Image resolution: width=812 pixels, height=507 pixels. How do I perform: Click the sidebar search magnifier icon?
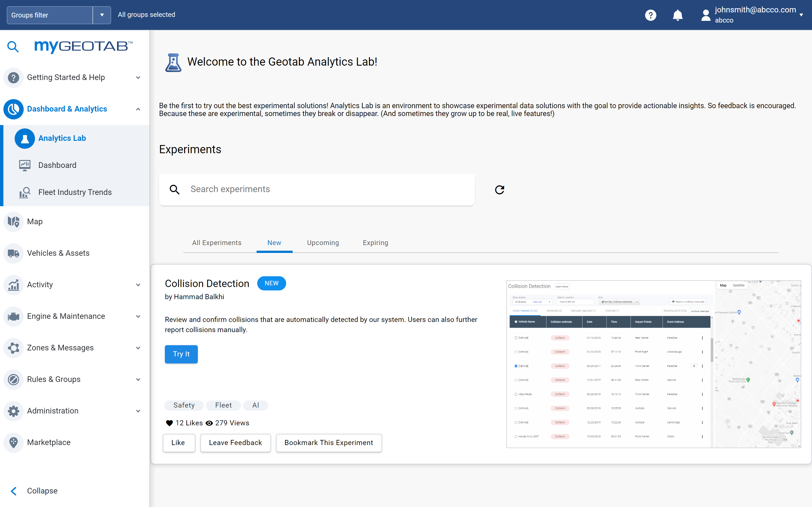pos(13,46)
